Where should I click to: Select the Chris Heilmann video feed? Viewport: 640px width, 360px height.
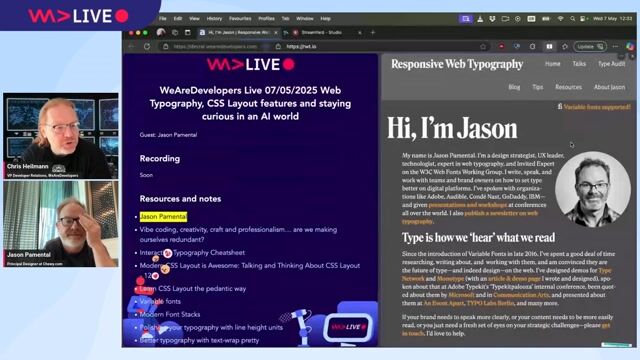point(61,136)
